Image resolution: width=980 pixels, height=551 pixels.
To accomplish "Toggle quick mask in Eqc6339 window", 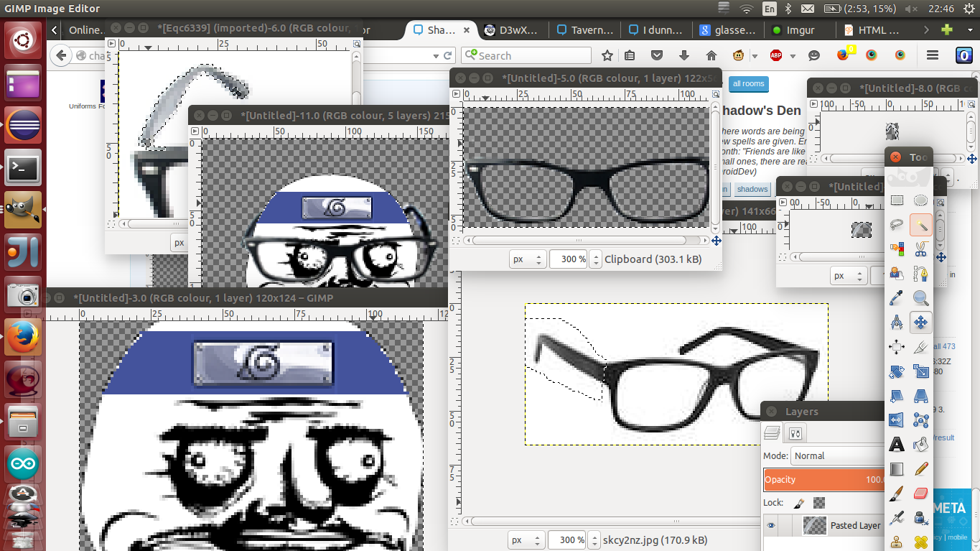I will tap(111, 224).
